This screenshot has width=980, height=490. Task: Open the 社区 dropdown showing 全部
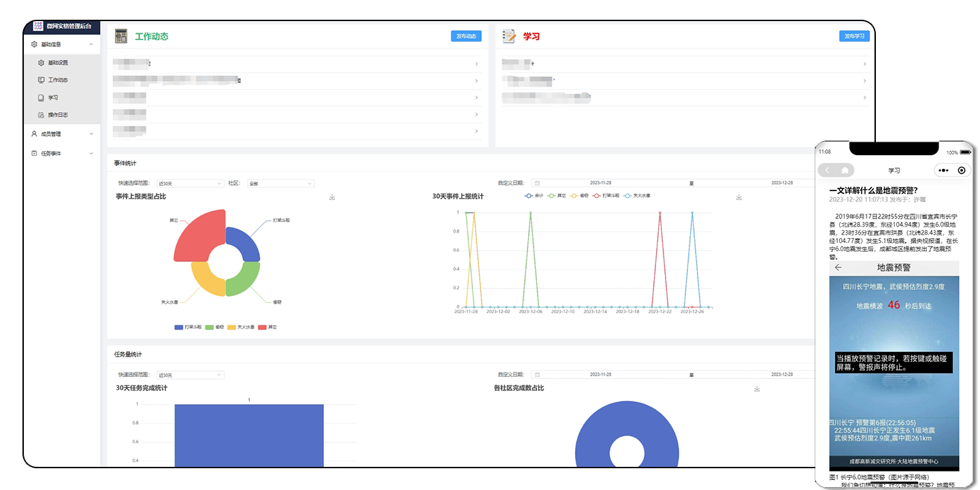280,183
